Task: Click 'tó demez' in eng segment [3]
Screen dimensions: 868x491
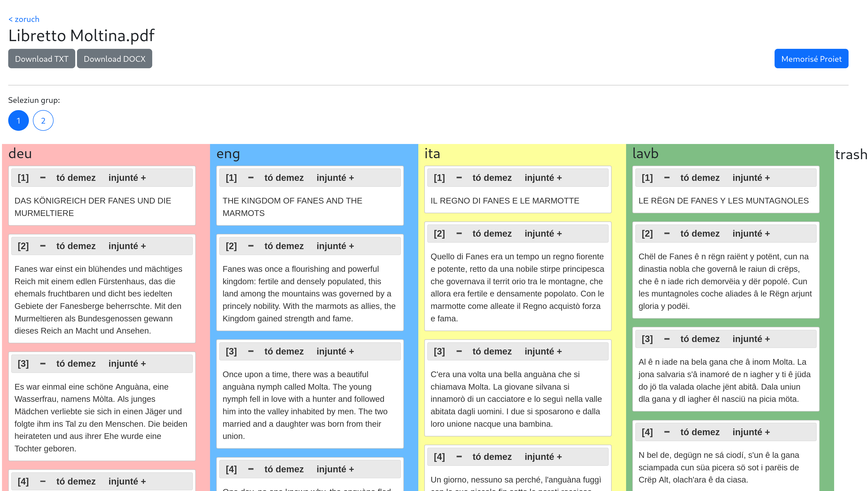Action: (284, 351)
